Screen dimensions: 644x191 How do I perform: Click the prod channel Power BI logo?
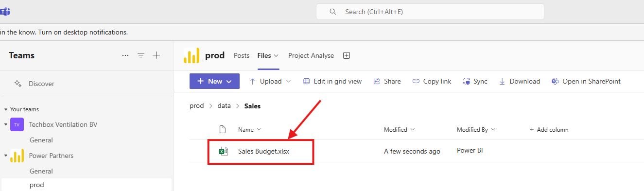[191, 55]
